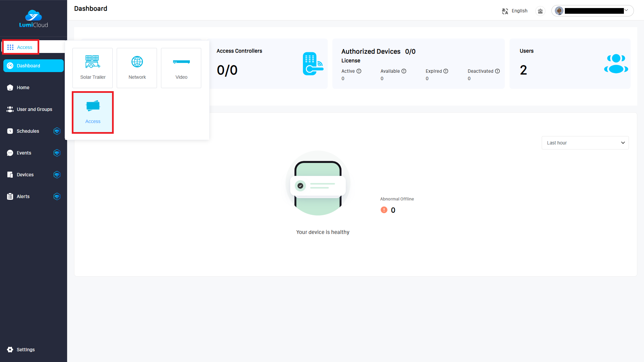Image resolution: width=644 pixels, height=362 pixels.
Task: Click the info icon beside Expired license
Action: coord(446,71)
